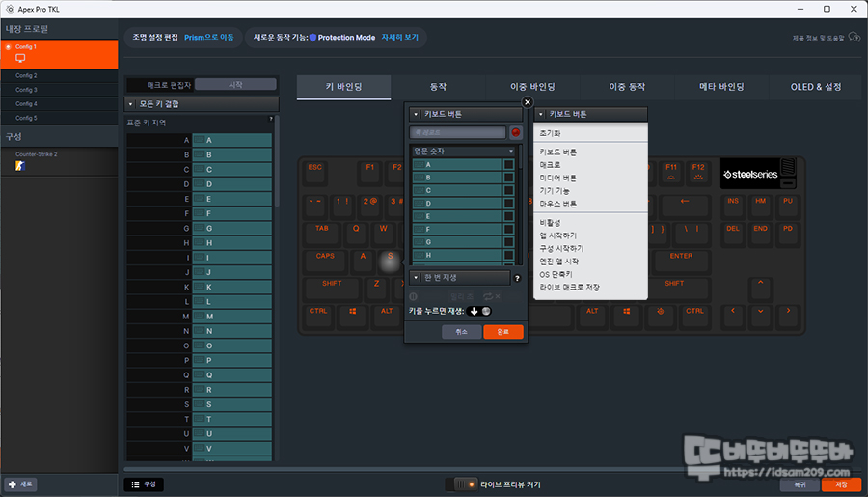The height and width of the screenshot is (497, 868).
Task: Select the up arrow key on keyboard
Action: point(761,289)
